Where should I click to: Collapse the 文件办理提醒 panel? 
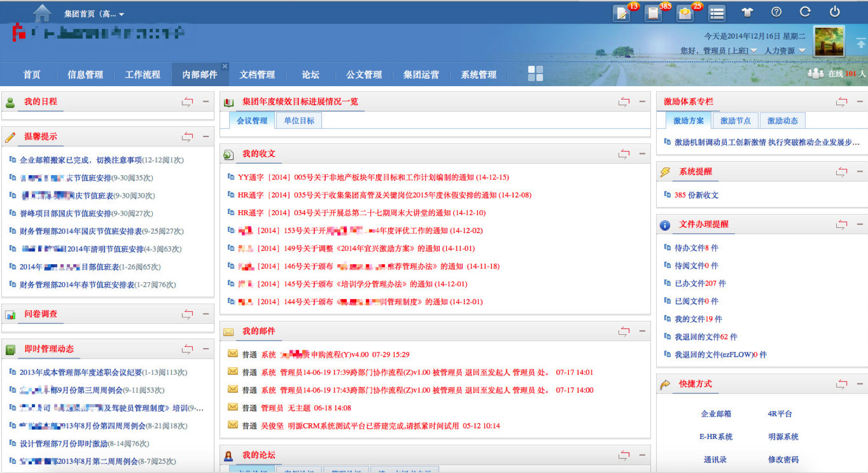tap(859, 224)
